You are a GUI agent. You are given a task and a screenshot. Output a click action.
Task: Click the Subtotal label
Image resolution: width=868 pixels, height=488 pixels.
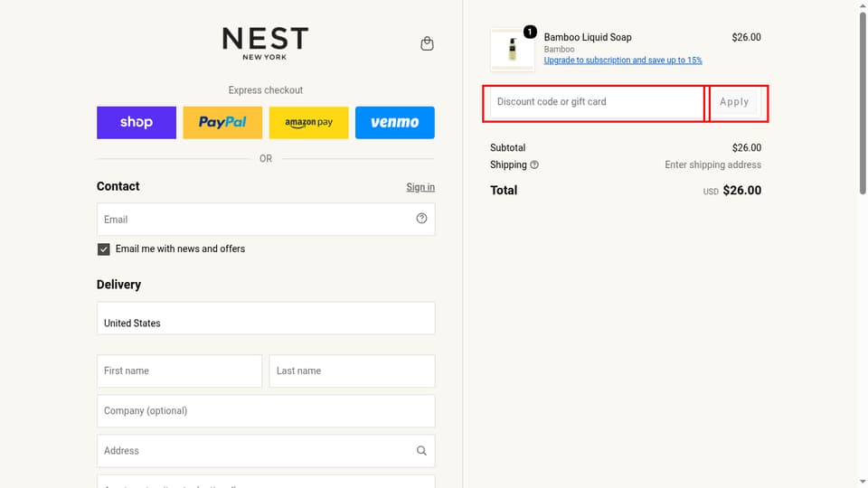click(507, 147)
